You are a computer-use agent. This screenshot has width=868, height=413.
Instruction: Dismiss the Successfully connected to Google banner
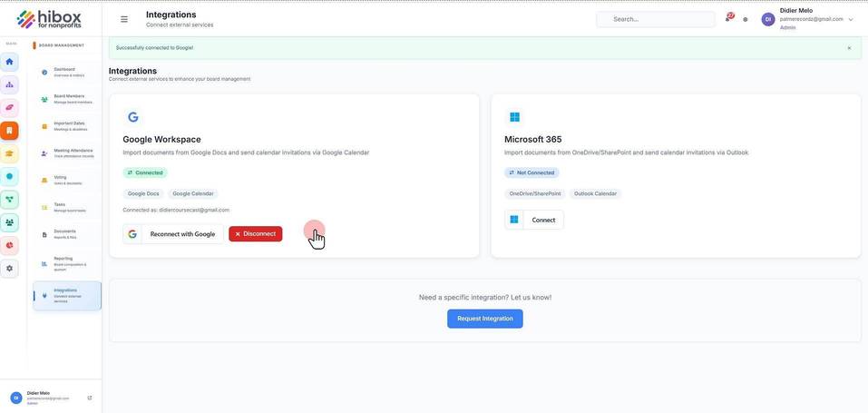tap(849, 48)
